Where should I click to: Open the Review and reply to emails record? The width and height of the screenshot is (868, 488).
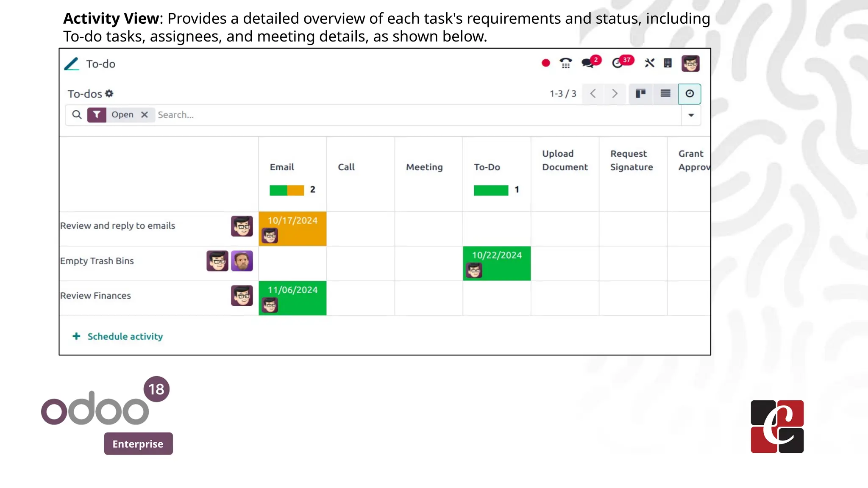[117, 226]
